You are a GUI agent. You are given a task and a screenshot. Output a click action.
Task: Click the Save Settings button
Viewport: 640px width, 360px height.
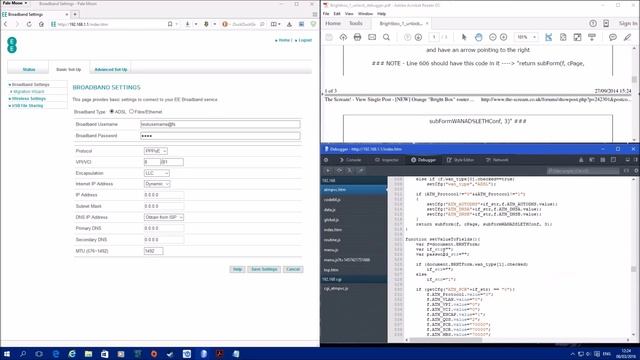(264, 269)
